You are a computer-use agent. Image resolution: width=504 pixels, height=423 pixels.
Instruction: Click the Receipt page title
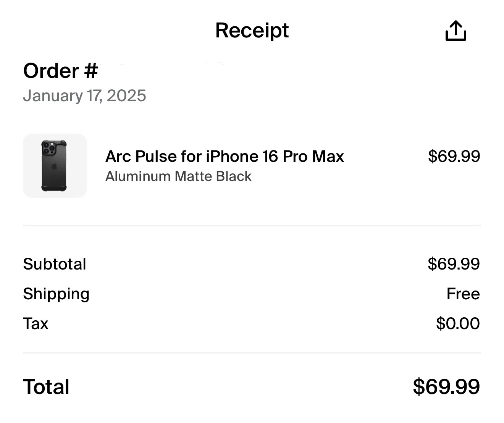[x=252, y=30]
